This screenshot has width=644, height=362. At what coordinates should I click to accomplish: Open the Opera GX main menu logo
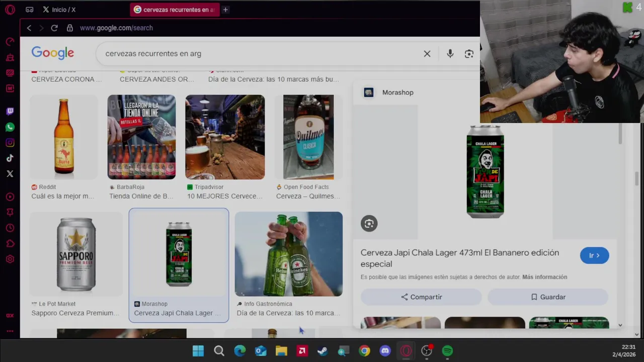10,10
